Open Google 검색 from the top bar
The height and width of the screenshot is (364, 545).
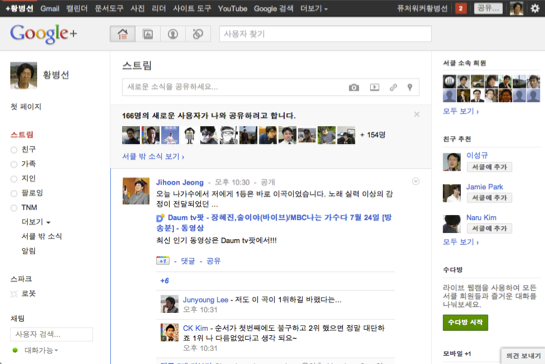pyautogui.click(x=274, y=8)
